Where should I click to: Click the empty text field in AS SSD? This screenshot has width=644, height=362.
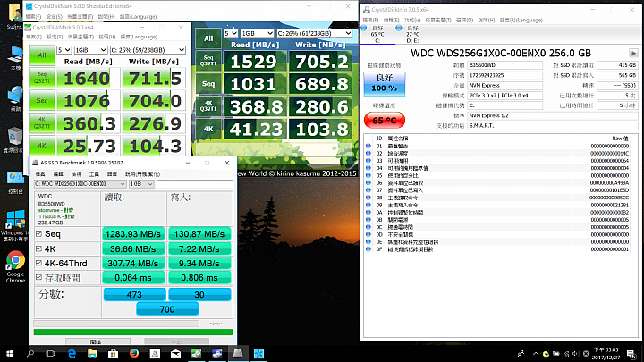[x=195, y=184]
